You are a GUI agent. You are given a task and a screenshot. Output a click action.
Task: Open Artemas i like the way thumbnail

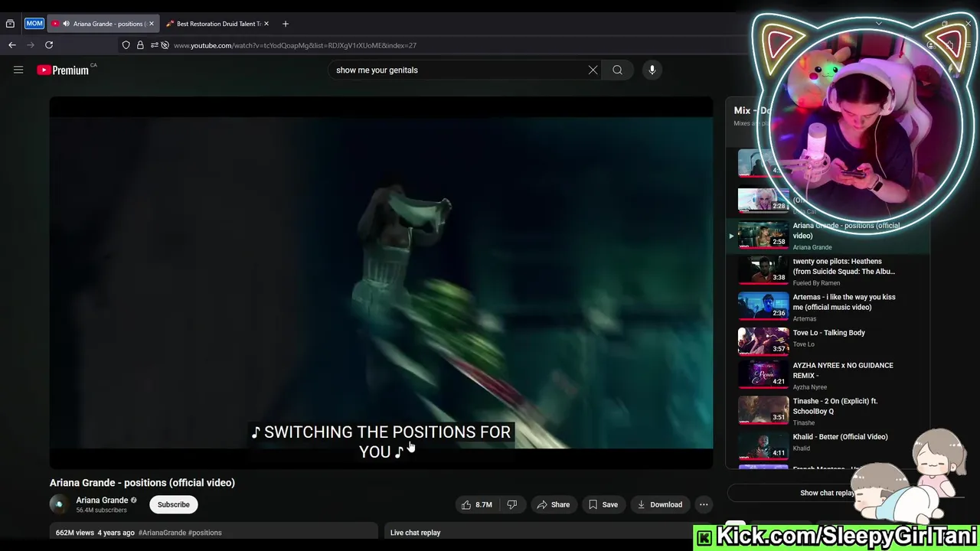[763, 305]
